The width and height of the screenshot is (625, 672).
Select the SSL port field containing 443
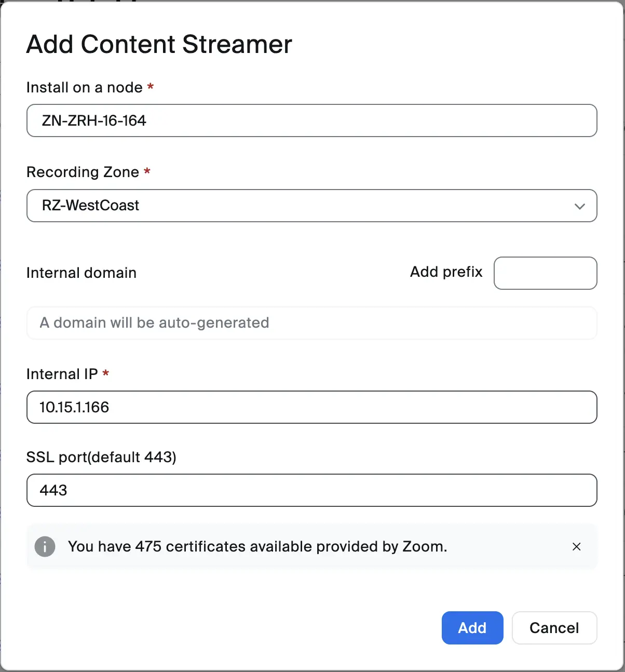click(311, 490)
